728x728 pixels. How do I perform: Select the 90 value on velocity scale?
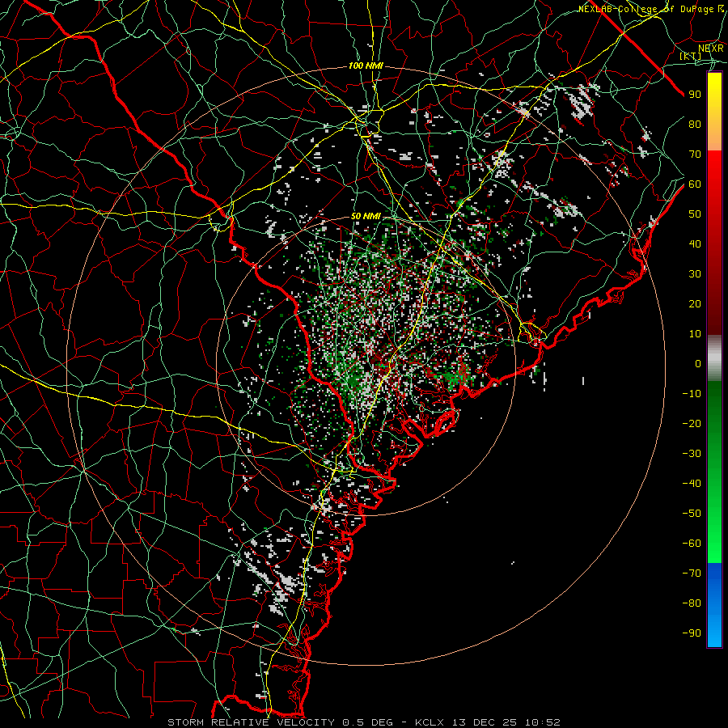pos(695,95)
